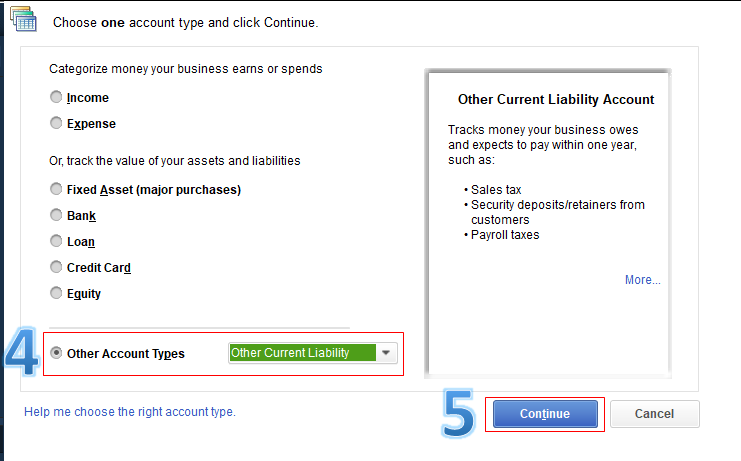Expand the account type dropdown arrow
This screenshot has width=741, height=461.
click(386, 353)
